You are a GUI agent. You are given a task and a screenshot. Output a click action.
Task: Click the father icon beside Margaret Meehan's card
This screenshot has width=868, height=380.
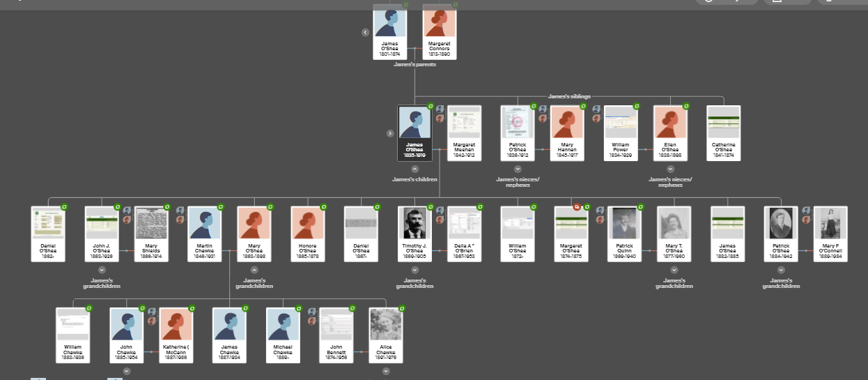440,109
